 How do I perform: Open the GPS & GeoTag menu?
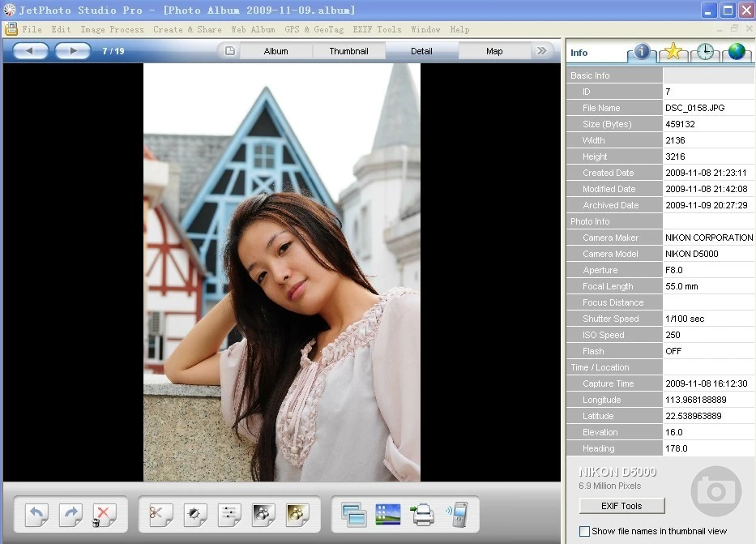pyautogui.click(x=314, y=29)
